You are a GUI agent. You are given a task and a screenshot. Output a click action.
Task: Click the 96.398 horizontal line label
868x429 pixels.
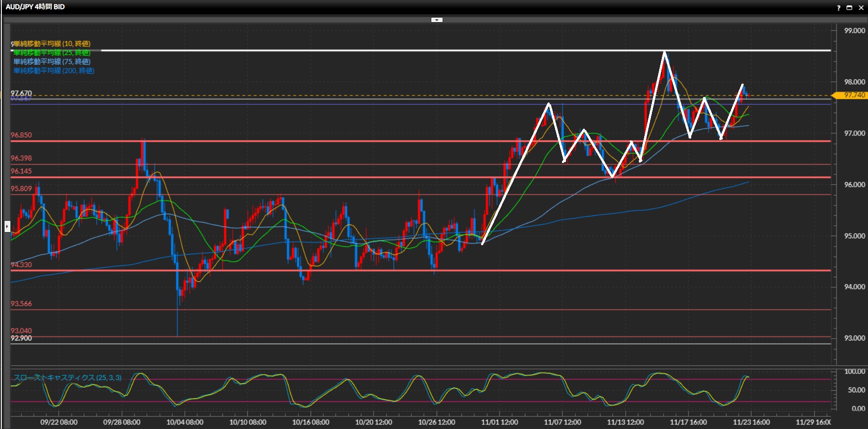tap(21, 158)
